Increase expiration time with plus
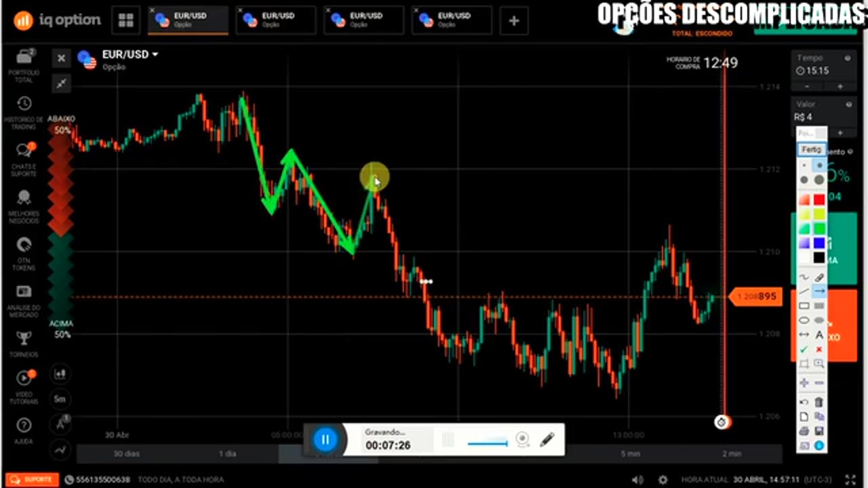Viewport: 868px width, 488px height. (x=840, y=86)
